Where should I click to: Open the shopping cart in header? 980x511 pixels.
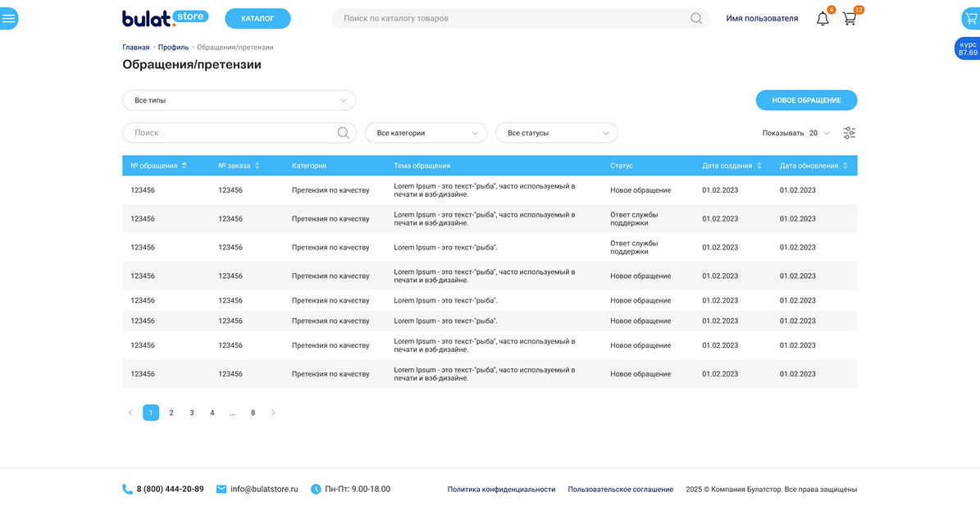click(850, 19)
